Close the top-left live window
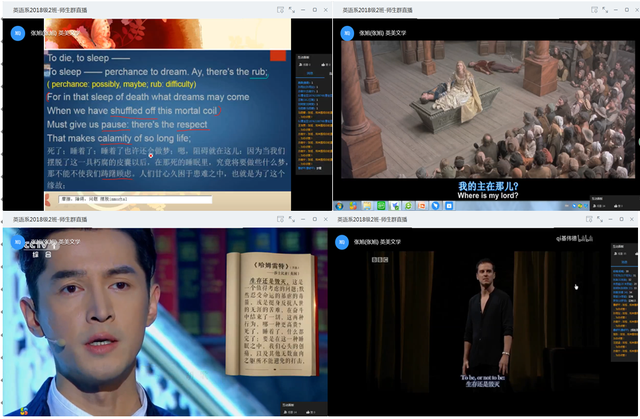This screenshot has height=419, width=640. [x=326, y=10]
